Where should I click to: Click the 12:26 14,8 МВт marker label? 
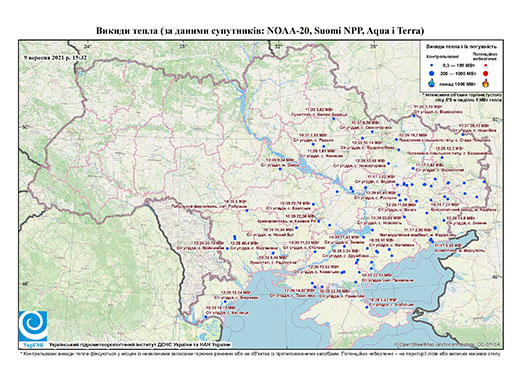[461, 218]
